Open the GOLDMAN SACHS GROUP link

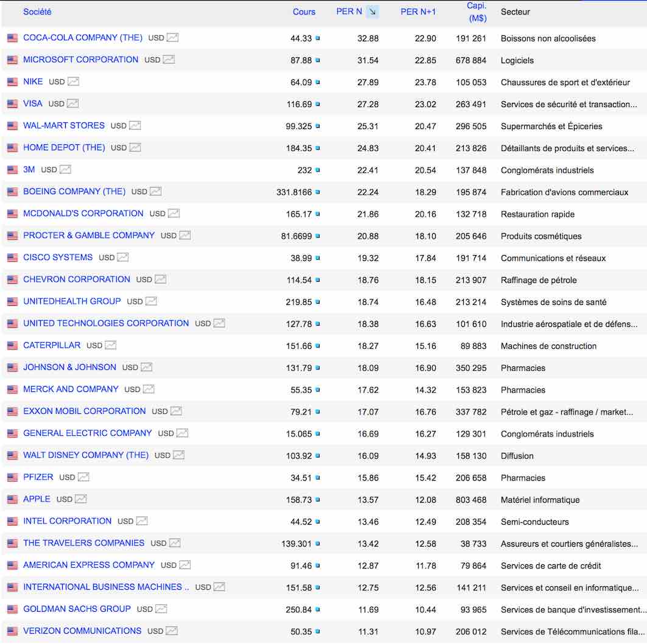(x=77, y=609)
